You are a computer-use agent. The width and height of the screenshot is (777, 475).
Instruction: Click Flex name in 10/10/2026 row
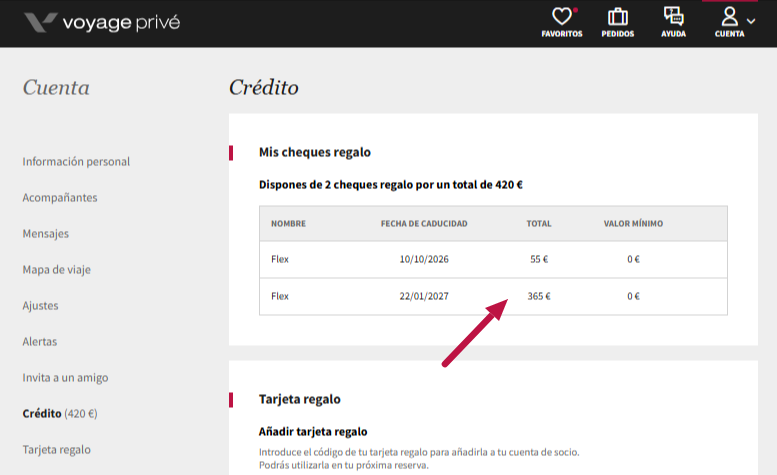click(279, 260)
